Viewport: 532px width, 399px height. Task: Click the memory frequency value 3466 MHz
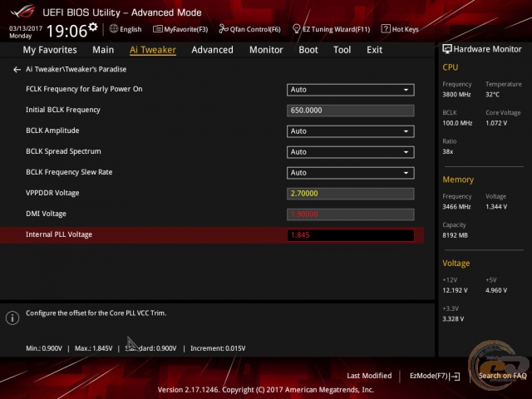tap(456, 207)
